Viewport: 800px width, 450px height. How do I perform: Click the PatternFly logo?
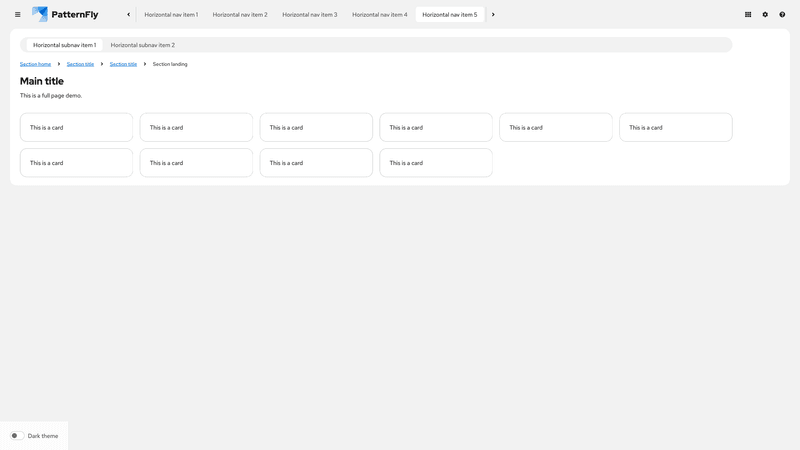pos(65,15)
